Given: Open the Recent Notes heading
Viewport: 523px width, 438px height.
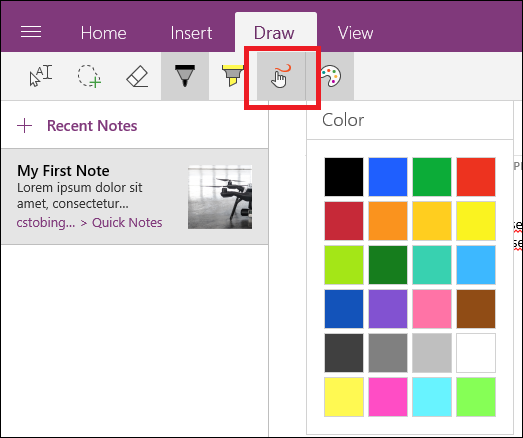Looking at the screenshot, I should 92,126.
